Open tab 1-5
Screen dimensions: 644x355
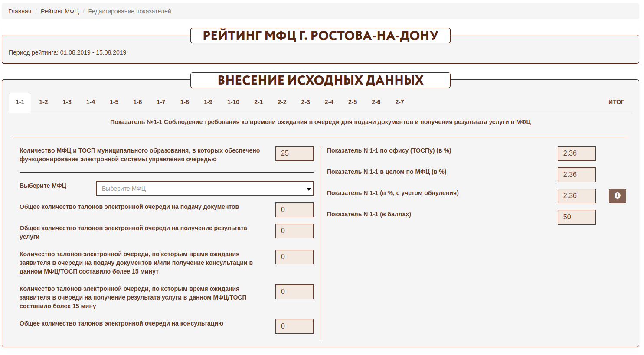114,102
